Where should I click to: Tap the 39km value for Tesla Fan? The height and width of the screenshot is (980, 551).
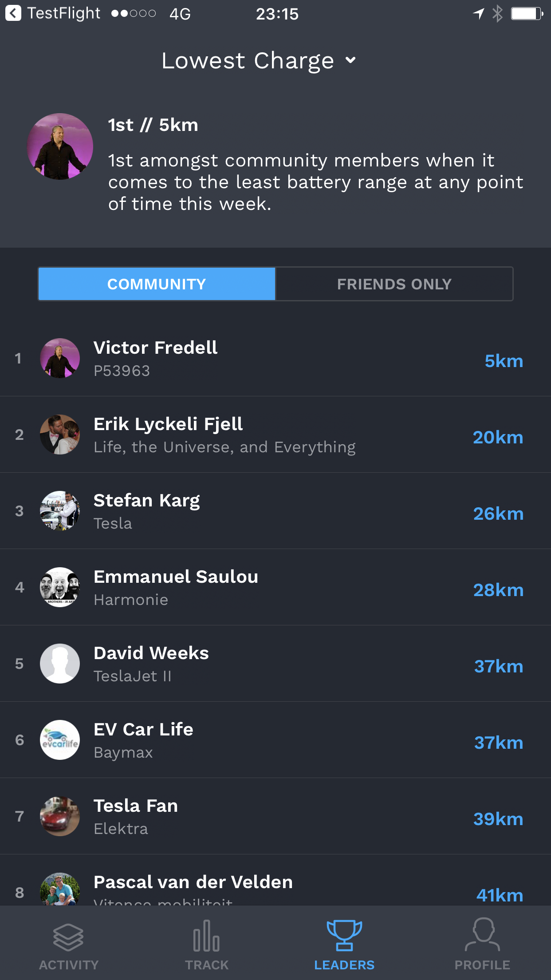tap(498, 819)
